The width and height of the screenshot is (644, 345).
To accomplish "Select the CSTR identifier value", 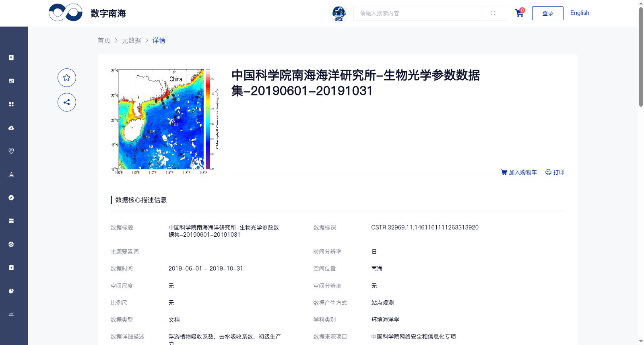I will tap(425, 227).
